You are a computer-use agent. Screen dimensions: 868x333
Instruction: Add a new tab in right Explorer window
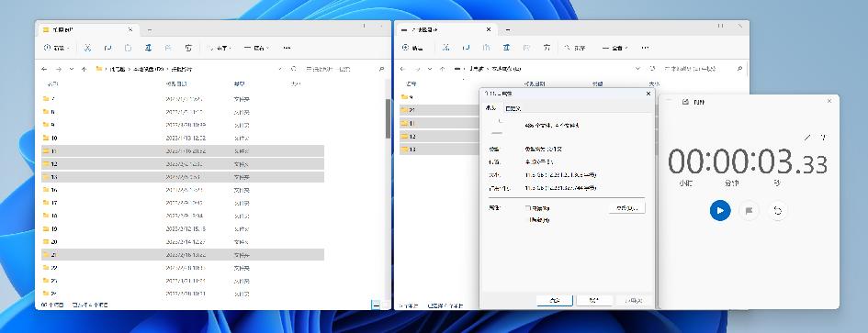point(508,30)
